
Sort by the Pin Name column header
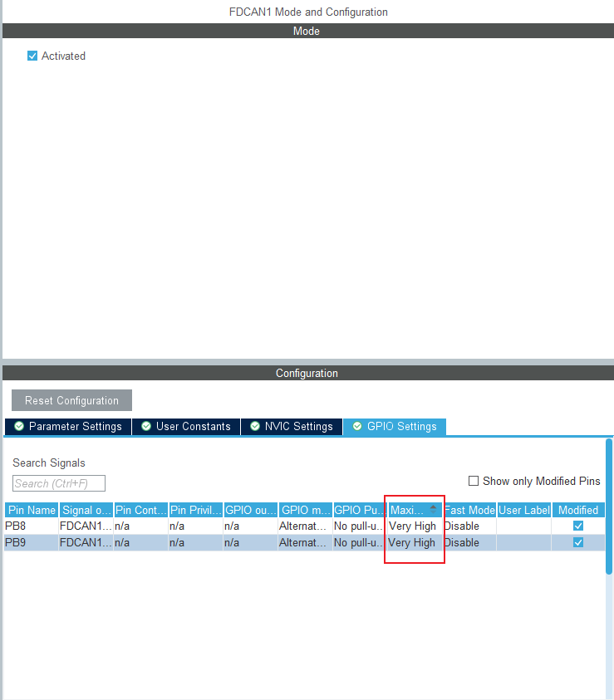click(x=32, y=510)
